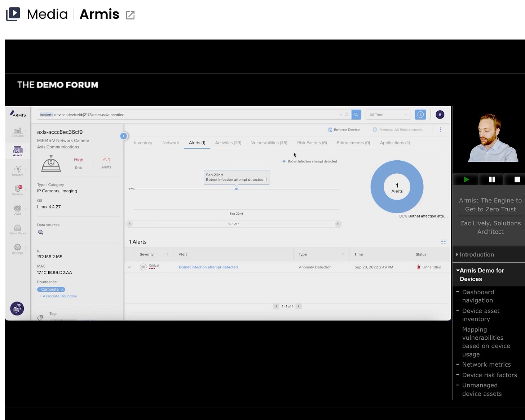525x420 pixels.
Task: Click + Associate Boundary link
Action: pyautogui.click(x=58, y=296)
